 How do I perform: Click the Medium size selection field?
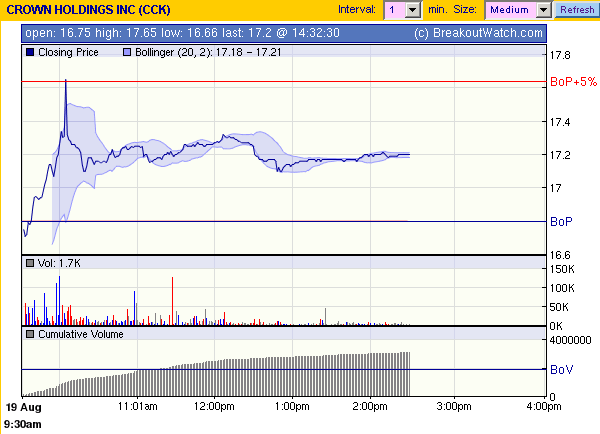pos(510,10)
